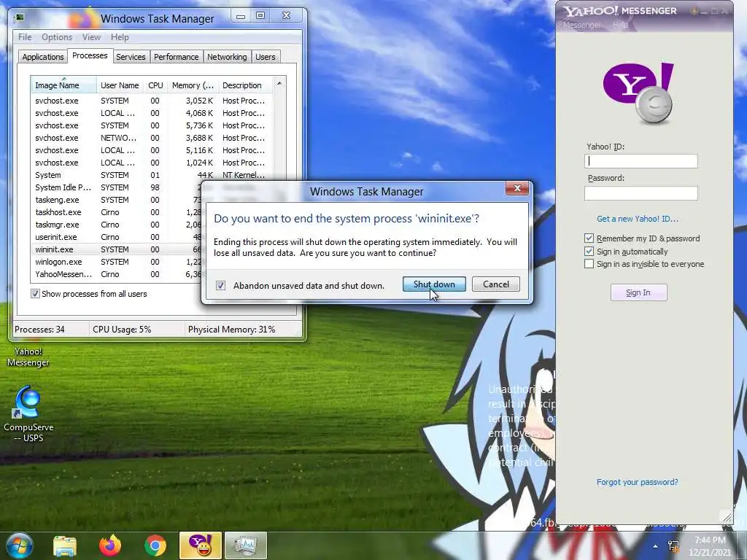
Task: Switch to Networking tab
Action: pyautogui.click(x=227, y=57)
